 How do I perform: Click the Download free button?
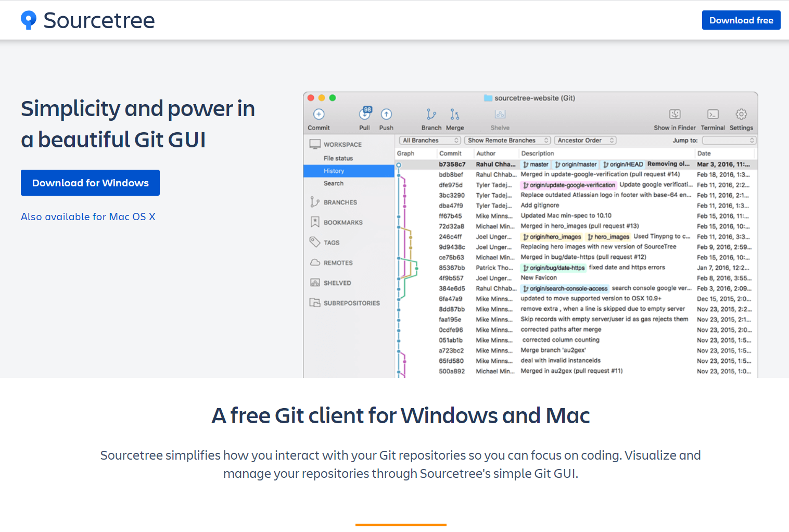click(x=741, y=20)
